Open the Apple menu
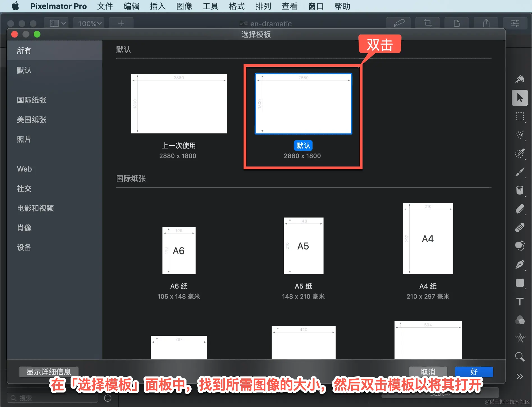Image resolution: width=532 pixels, height=407 pixels. point(15,6)
